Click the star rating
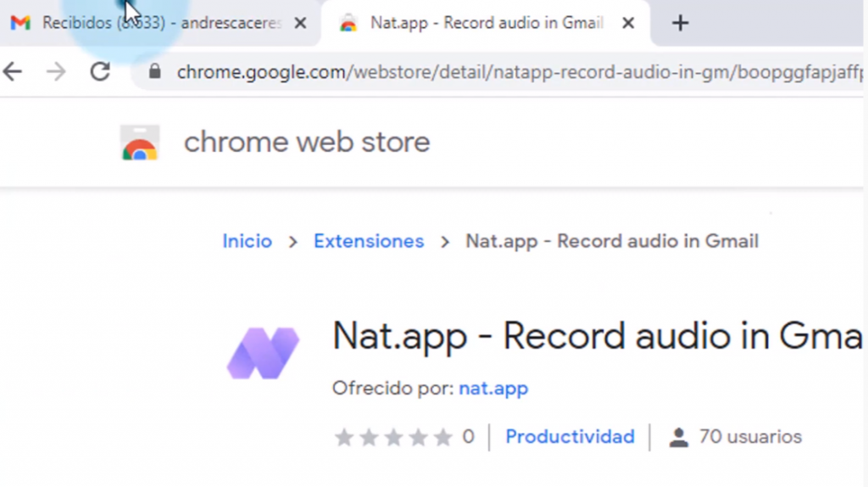Image resolution: width=868 pixels, height=487 pixels. click(x=393, y=437)
